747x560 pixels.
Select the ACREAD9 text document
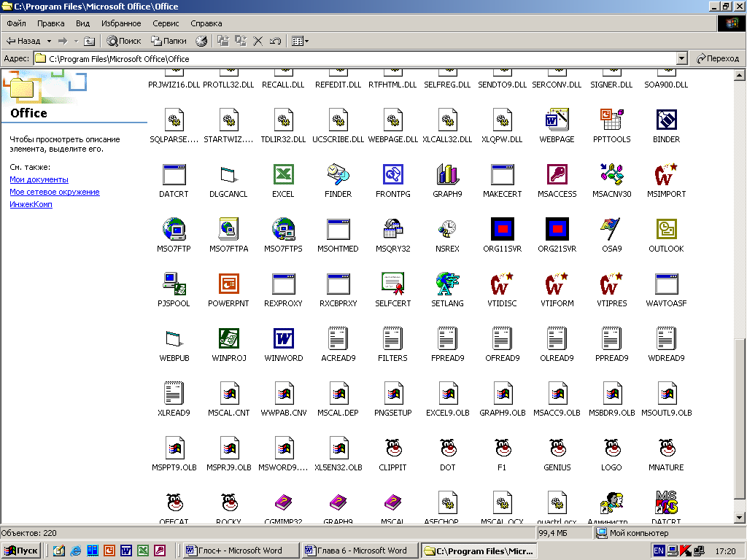[338, 338]
